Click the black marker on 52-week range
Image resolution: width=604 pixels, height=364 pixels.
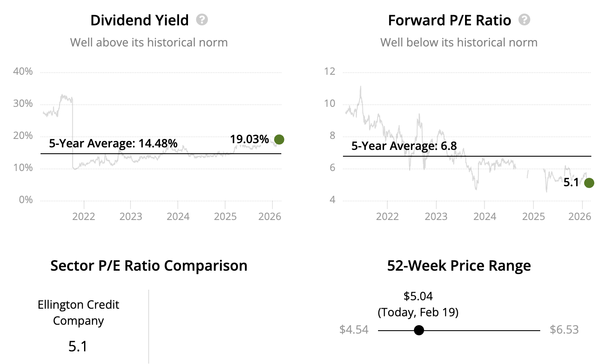[x=419, y=330]
